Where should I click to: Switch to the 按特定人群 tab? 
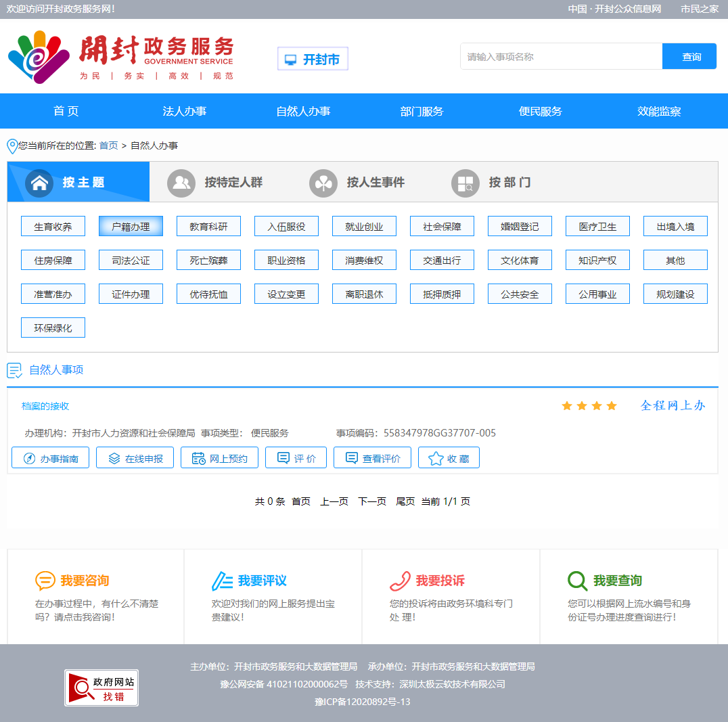[215, 181]
